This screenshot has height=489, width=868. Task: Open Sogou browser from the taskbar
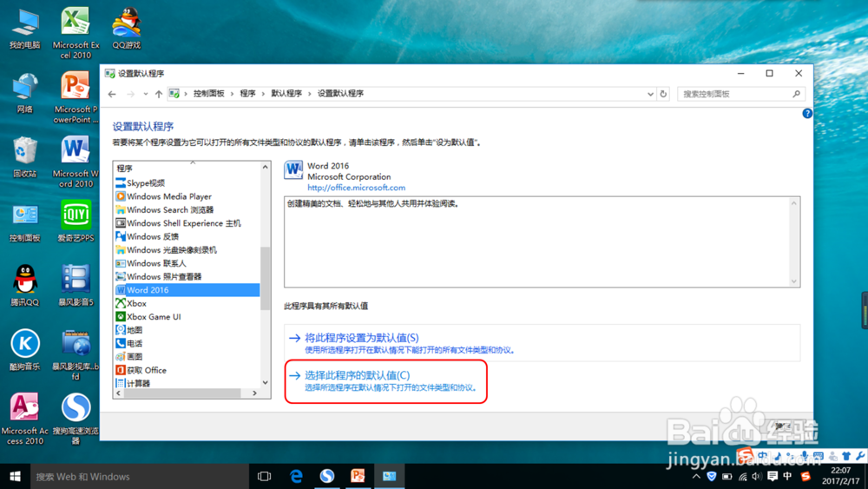(327, 476)
